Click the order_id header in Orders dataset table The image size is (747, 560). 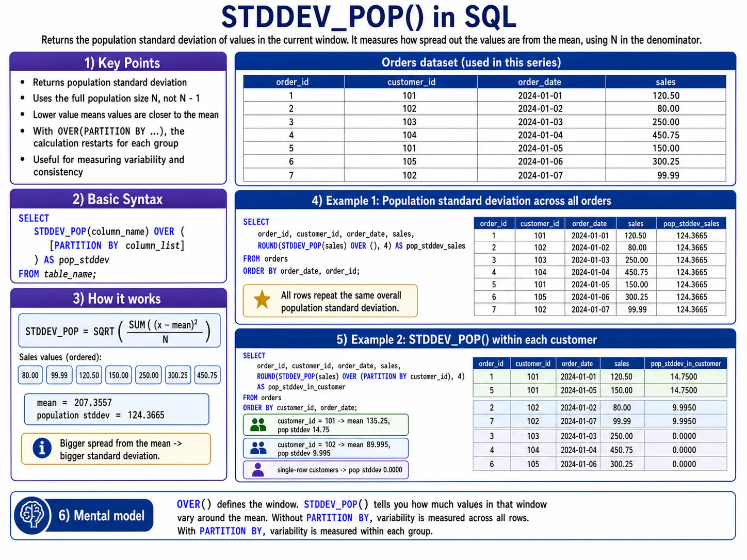[x=294, y=82]
